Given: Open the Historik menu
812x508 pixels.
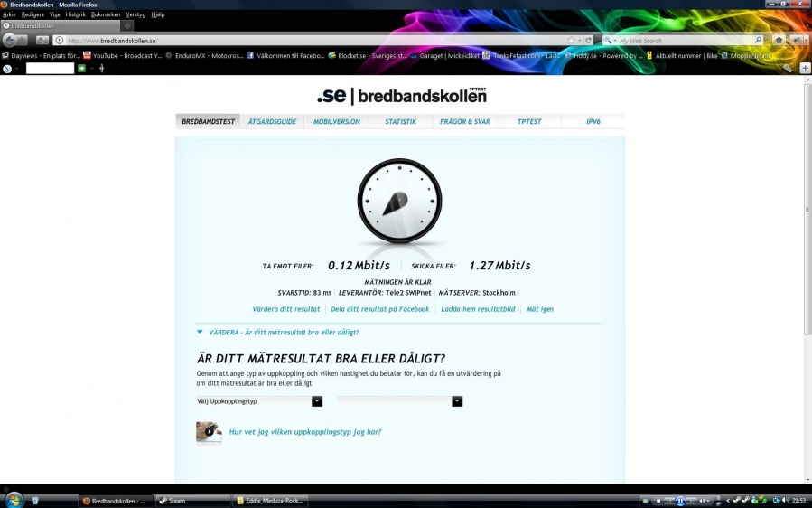Looking at the screenshot, I should pyautogui.click(x=76, y=14).
